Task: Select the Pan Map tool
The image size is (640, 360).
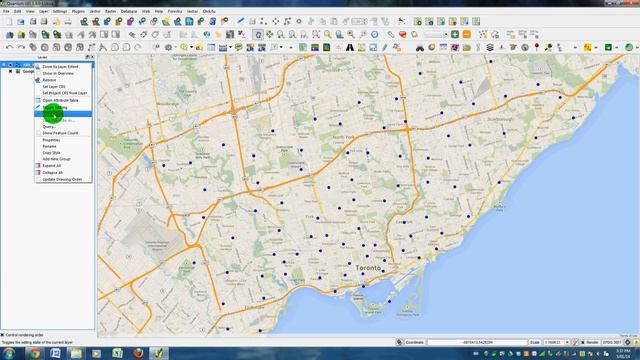Action: click(258, 35)
